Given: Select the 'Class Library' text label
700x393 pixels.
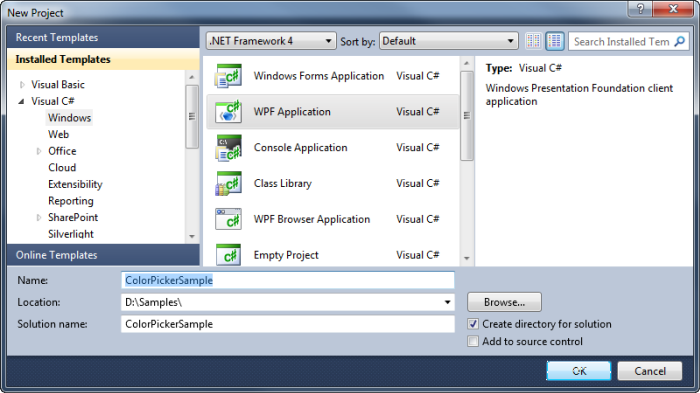Looking at the screenshot, I should tap(283, 184).
